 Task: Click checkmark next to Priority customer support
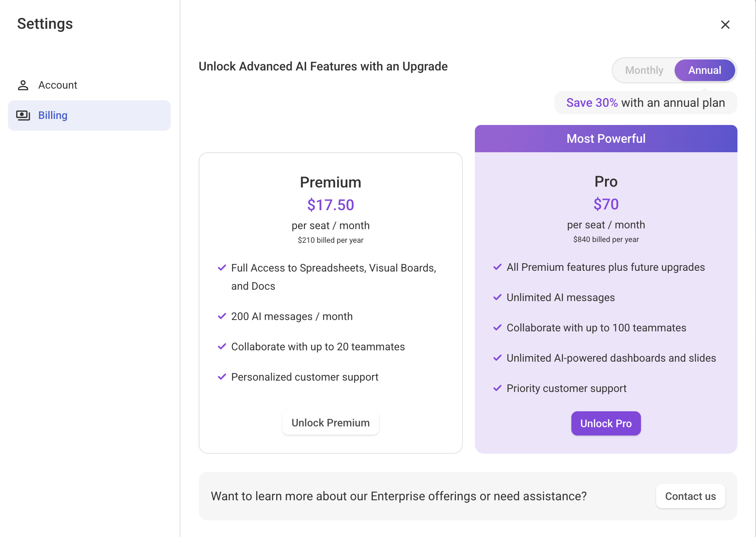point(498,388)
